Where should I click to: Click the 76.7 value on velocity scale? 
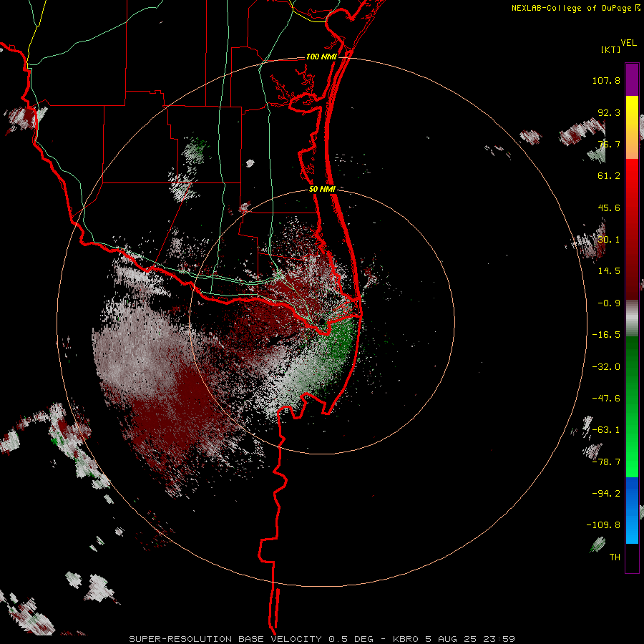coord(609,144)
